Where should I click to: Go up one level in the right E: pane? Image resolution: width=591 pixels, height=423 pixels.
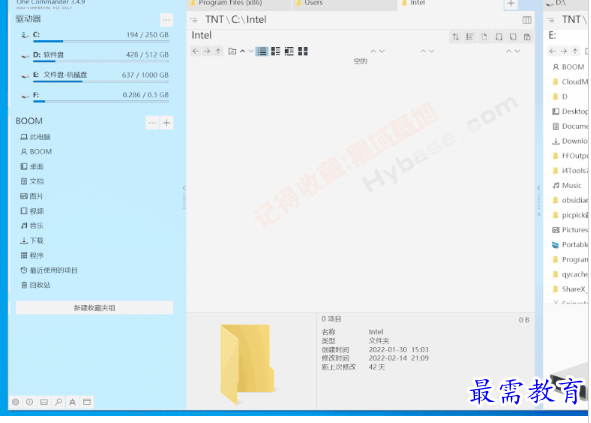coord(575,51)
